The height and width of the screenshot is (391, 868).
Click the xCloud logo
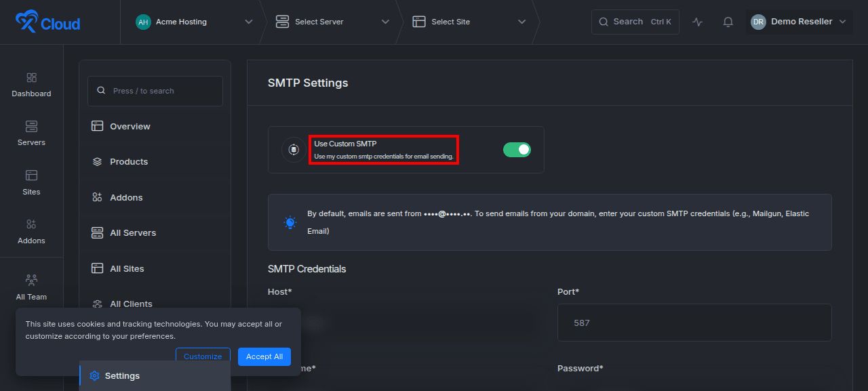pos(47,22)
